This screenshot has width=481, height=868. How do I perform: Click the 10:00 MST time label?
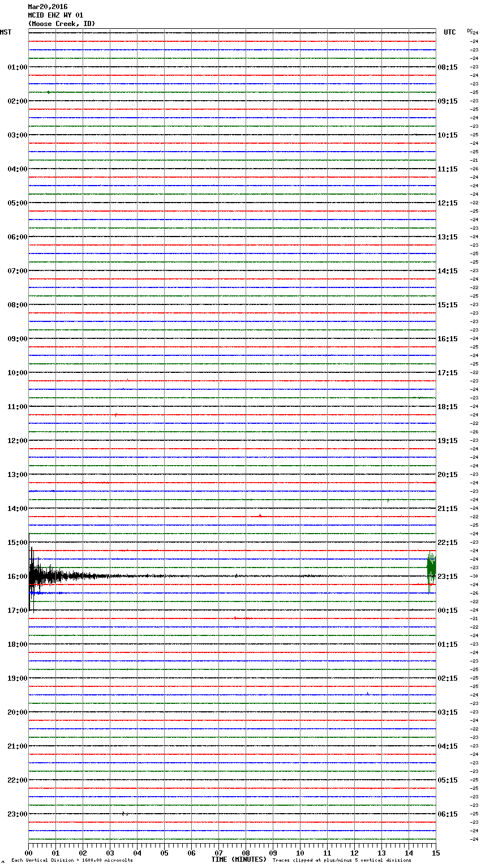(18, 373)
